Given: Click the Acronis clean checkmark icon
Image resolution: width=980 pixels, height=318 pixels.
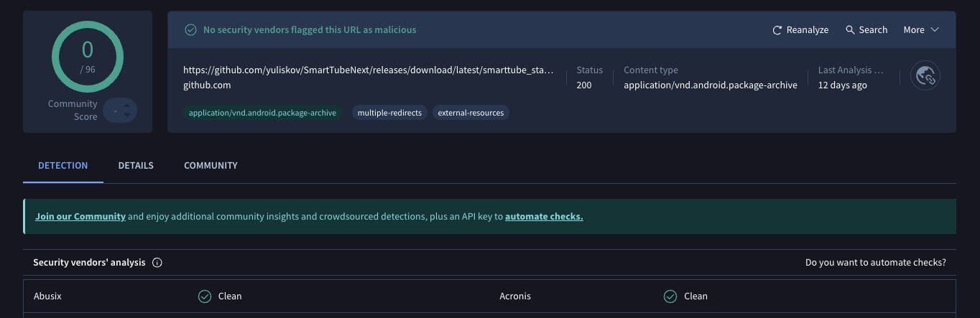Looking at the screenshot, I should pos(670,296).
